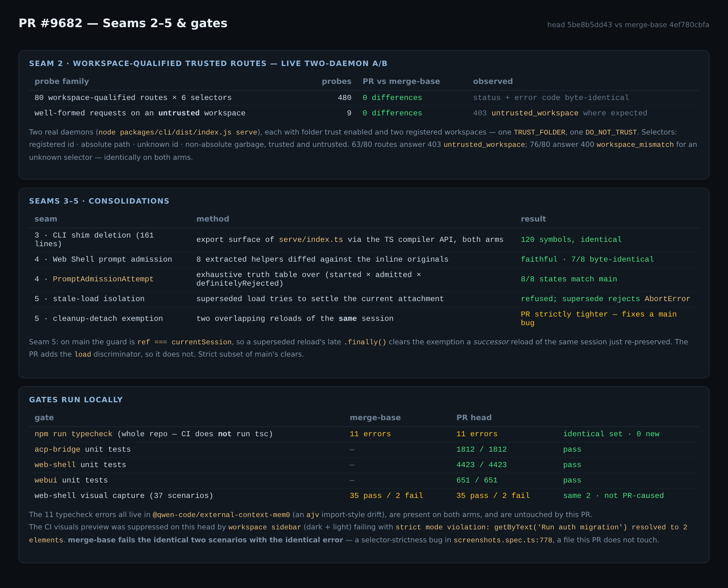Click 'superseded load tries to settle the current attachment'

click(x=320, y=299)
